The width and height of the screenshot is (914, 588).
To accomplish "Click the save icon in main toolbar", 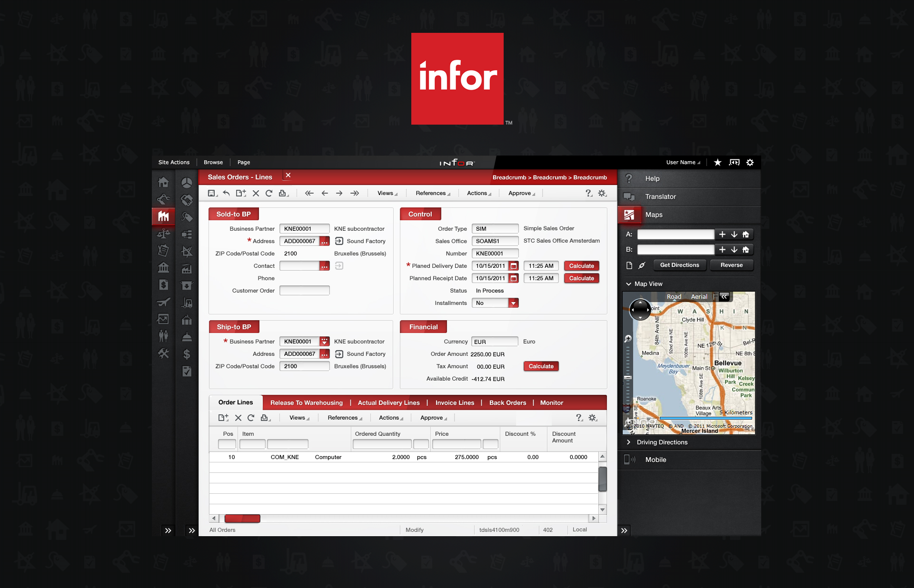I will click(212, 193).
